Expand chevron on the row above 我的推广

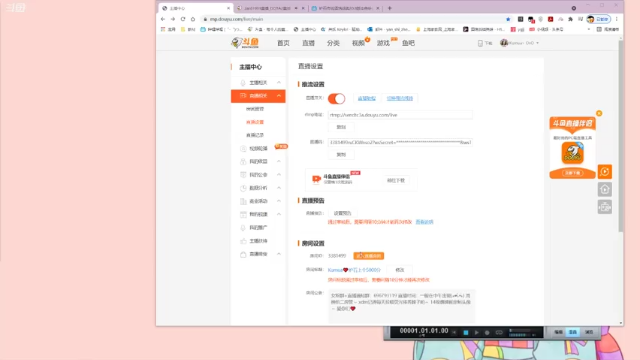point(279,214)
